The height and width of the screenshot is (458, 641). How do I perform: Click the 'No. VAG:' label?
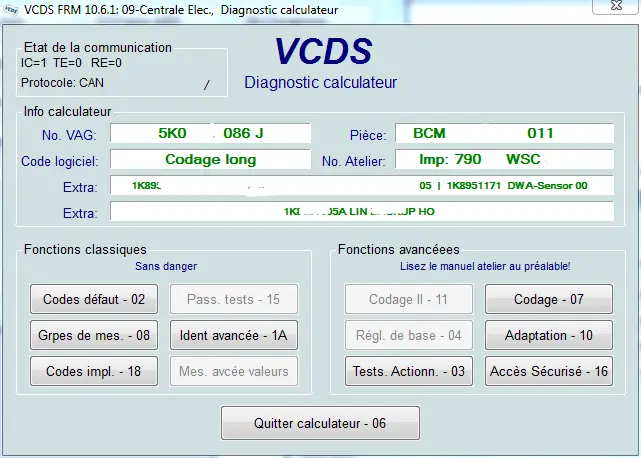coord(69,135)
